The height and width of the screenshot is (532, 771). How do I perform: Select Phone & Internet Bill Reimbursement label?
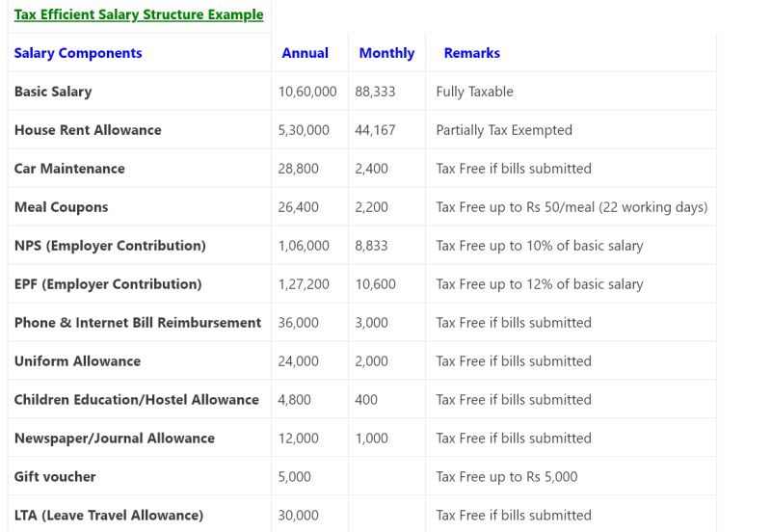138,323
